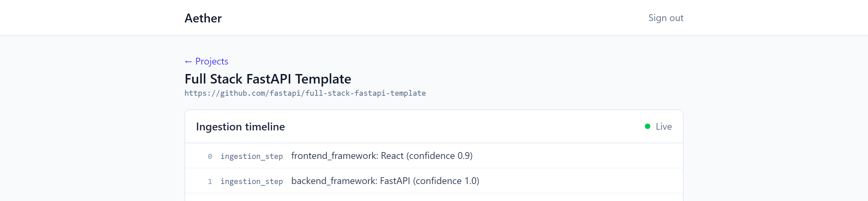The height and width of the screenshot is (201, 868).
Task: Click the row index 1 number
Action: click(x=210, y=181)
